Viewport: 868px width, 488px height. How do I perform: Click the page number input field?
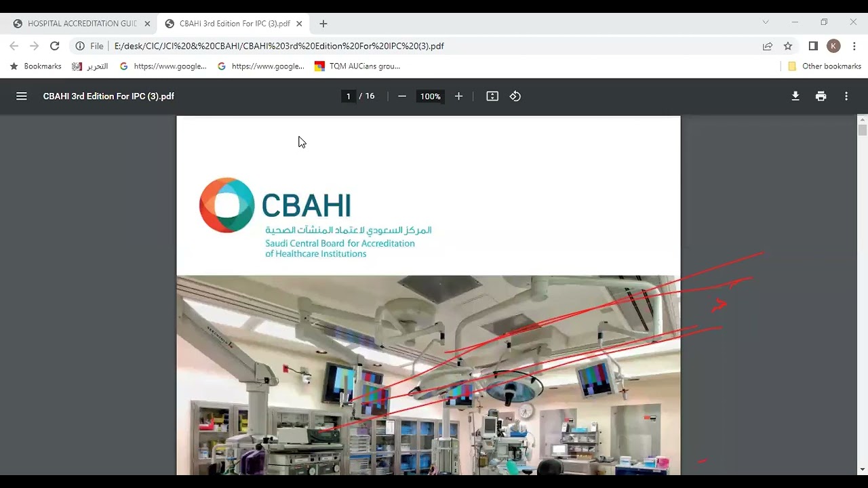click(x=349, y=96)
